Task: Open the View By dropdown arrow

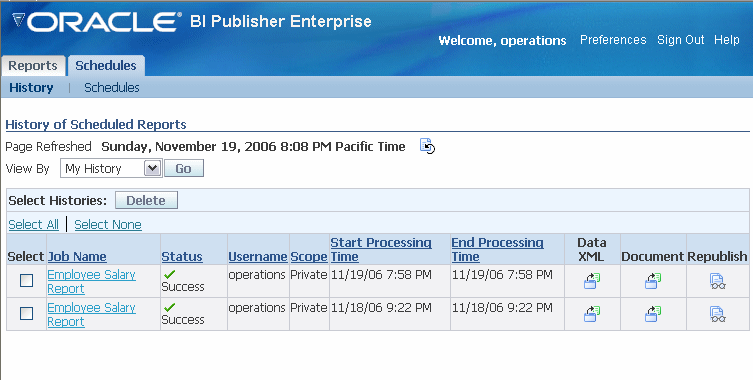Action: (153, 169)
